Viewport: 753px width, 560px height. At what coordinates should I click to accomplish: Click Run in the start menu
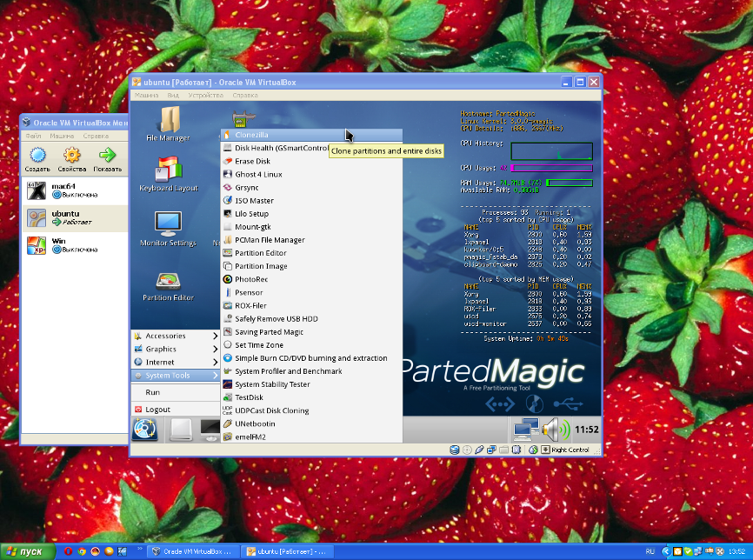coord(152,392)
